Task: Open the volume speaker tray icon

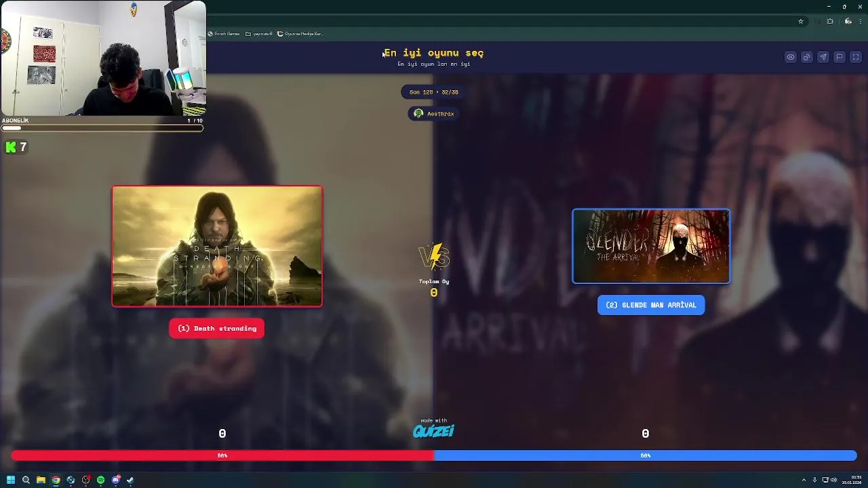Action: [834, 480]
